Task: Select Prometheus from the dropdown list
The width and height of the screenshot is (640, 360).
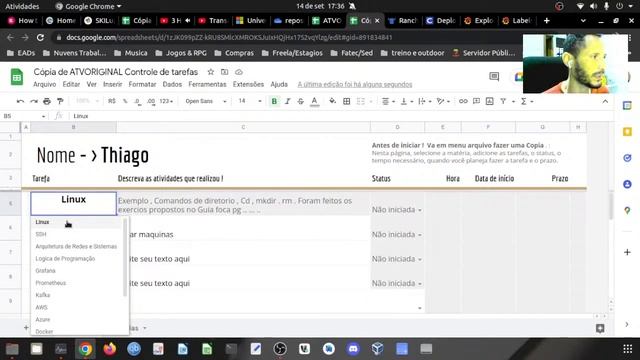Action: [x=51, y=283]
